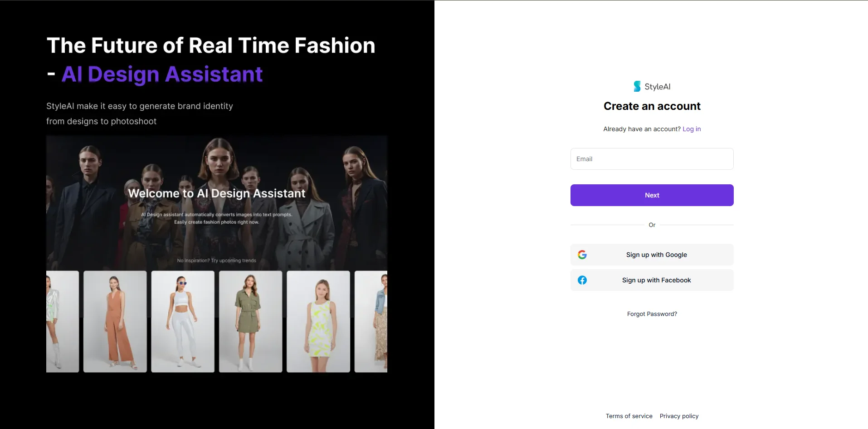The width and height of the screenshot is (868, 429).
Task: Select the Email input field
Action: click(652, 158)
